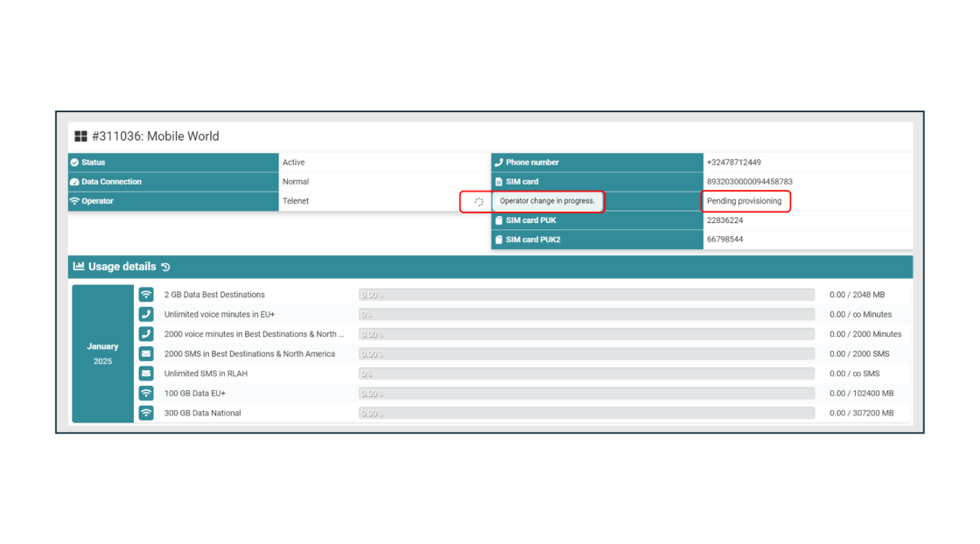
Task: Click the Normal data connection value
Action: coord(296,182)
